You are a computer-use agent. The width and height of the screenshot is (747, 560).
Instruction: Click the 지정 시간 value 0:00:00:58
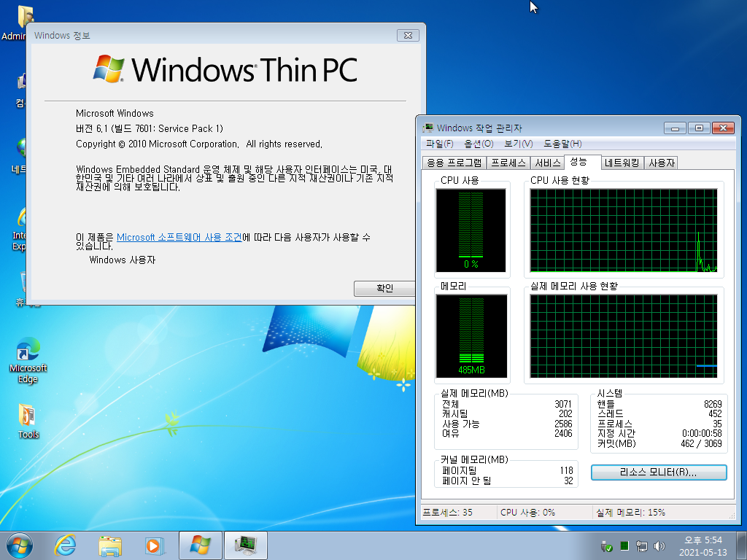point(702,433)
